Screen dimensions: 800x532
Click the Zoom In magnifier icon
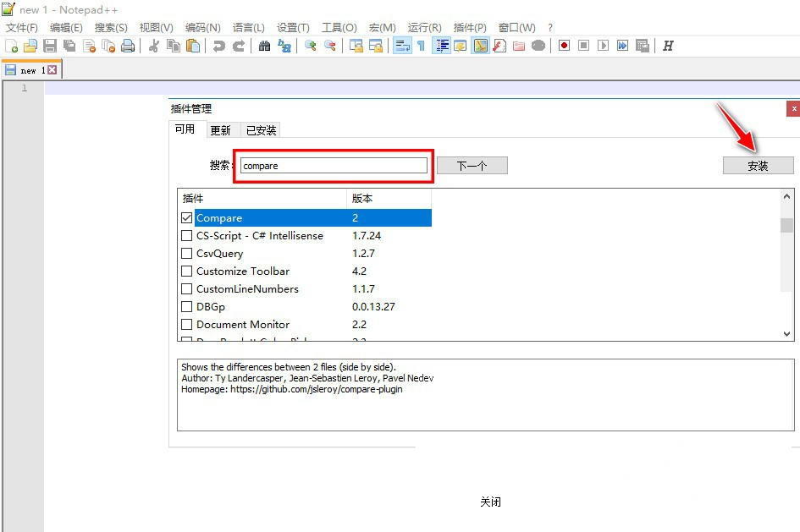(x=310, y=46)
